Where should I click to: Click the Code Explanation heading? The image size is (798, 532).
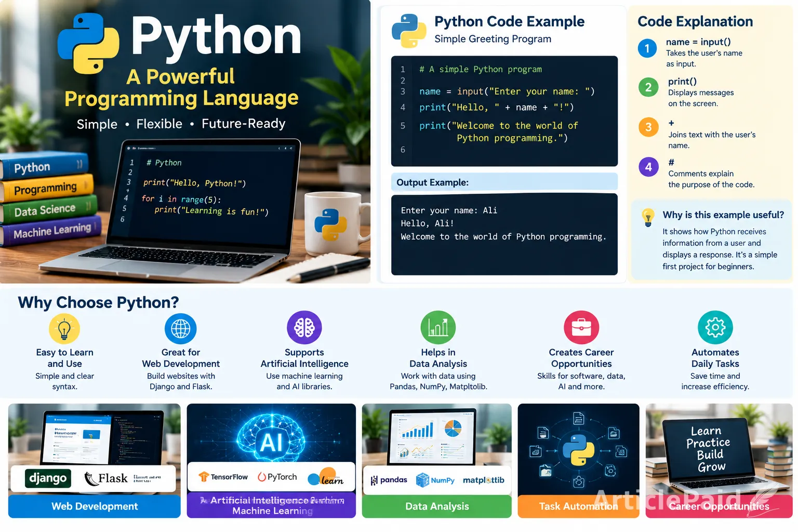[x=695, y=21]
